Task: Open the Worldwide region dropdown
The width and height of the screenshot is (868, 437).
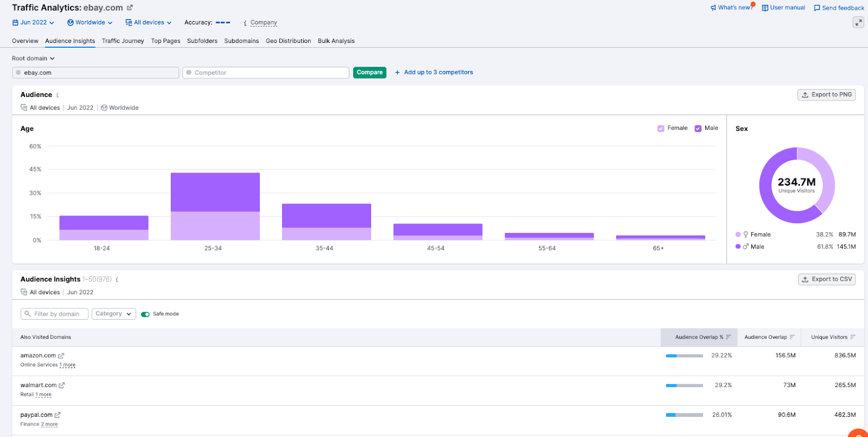Action: pyautogui.click(x=90, y=23)
